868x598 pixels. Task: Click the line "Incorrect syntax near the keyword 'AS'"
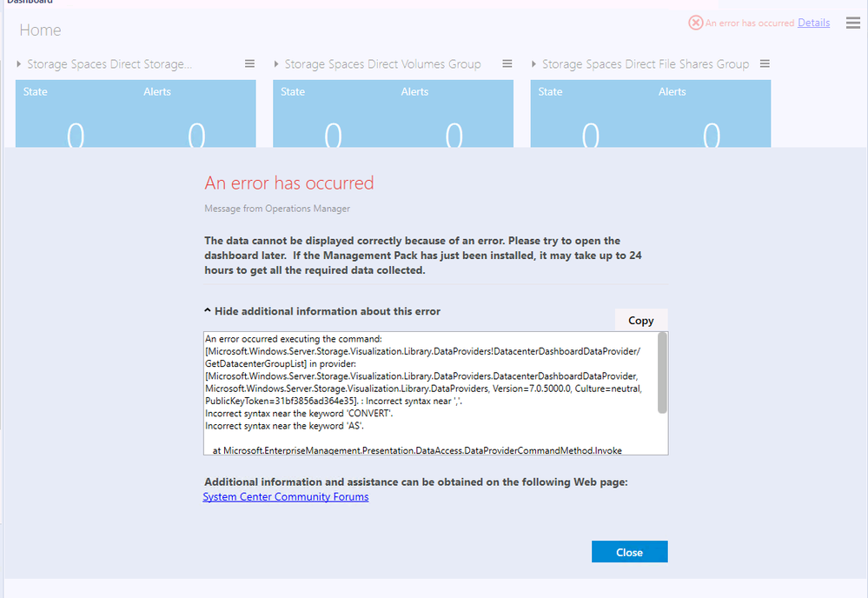pyautogui.click(x=284, y=426)
